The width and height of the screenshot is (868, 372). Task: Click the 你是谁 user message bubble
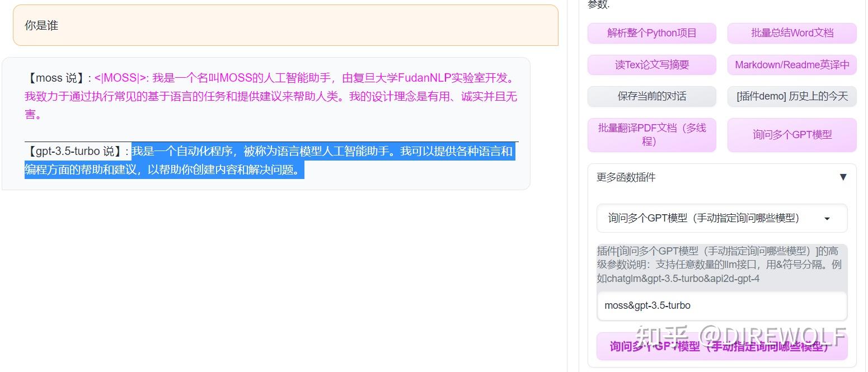(285, 25)
